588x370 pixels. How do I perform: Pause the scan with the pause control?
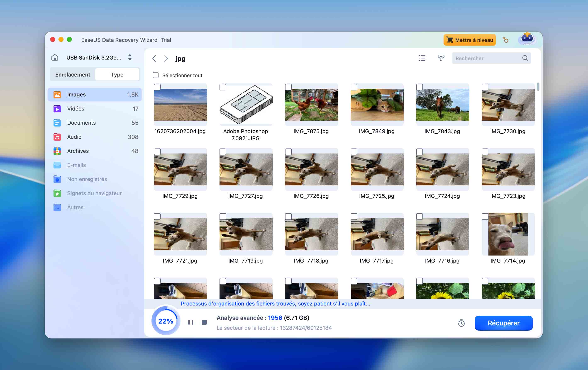191,322
